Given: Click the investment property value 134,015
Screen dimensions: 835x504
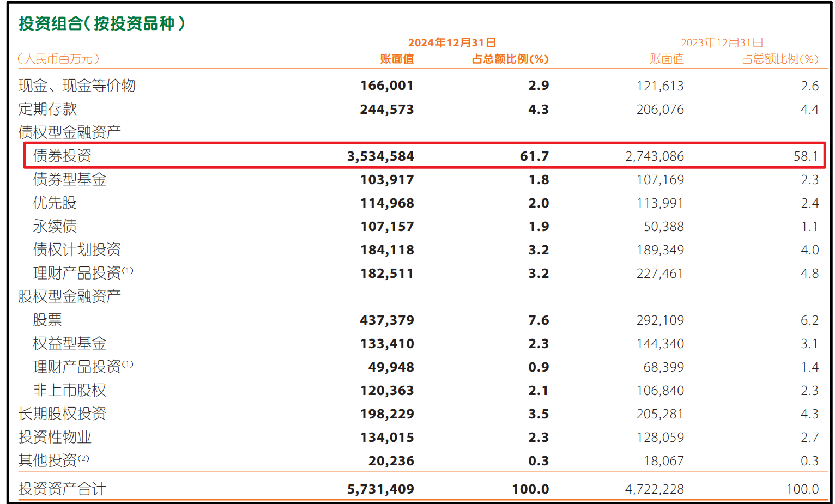Looking at the screenshot, I should point(387,438).
